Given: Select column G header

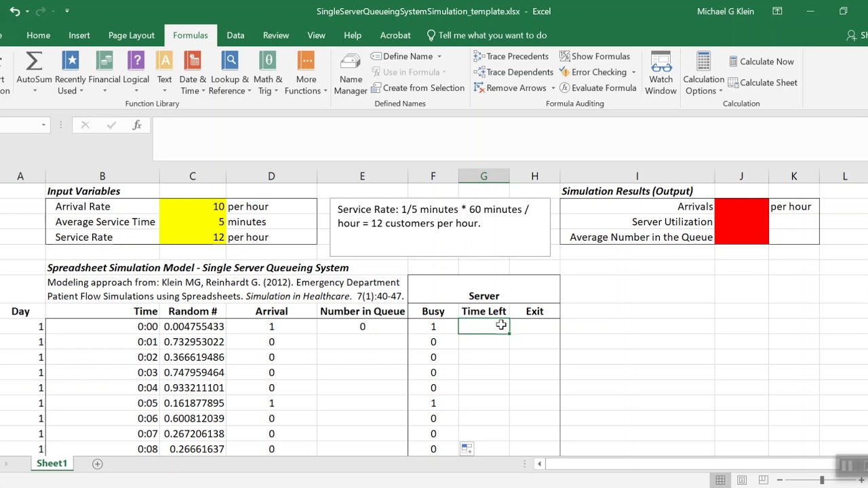Looking at the screenshot, I should tap(484, 176).
